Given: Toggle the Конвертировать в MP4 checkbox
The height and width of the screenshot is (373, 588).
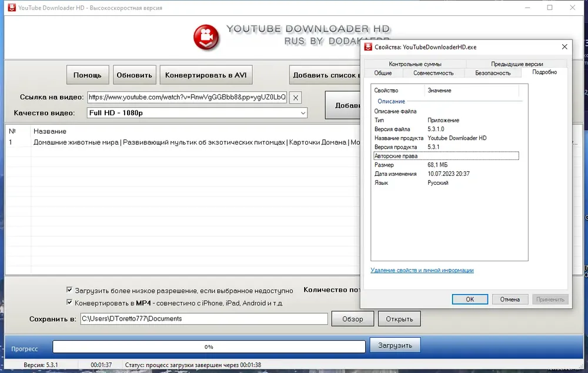Looking at the screenshot, I should tap(69, 302).
